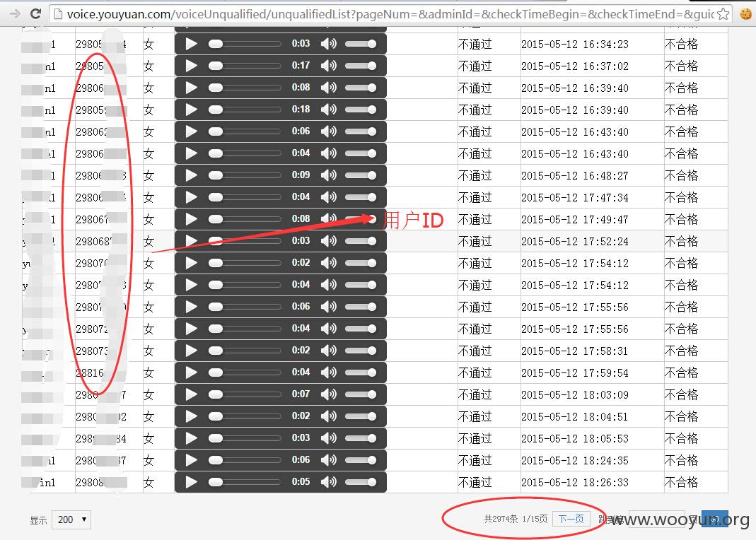The height and width of the screenshot is (540, 756).
Task: Mute the audio in the 18:24:35 row
Action: pyautogui.click(x=329, y=460)
